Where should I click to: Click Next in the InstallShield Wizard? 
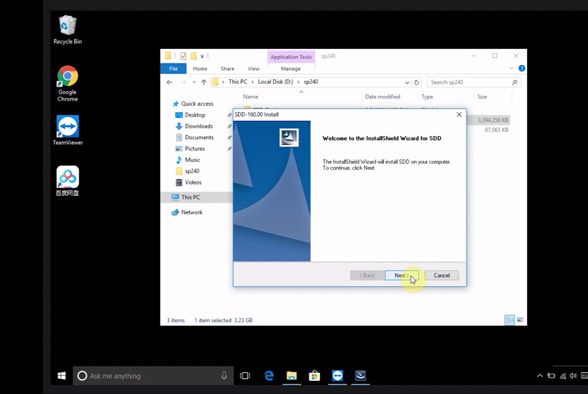pyautogui.click(x=401, y=275)
